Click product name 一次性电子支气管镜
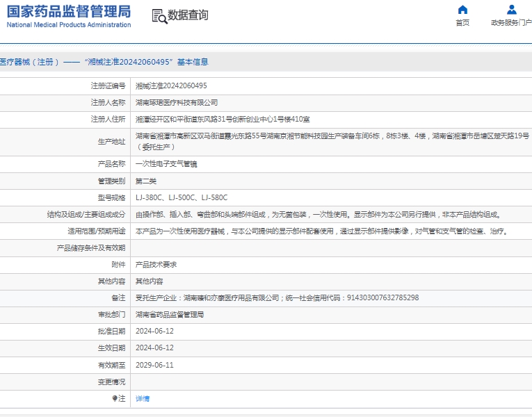 pos(166,164)
